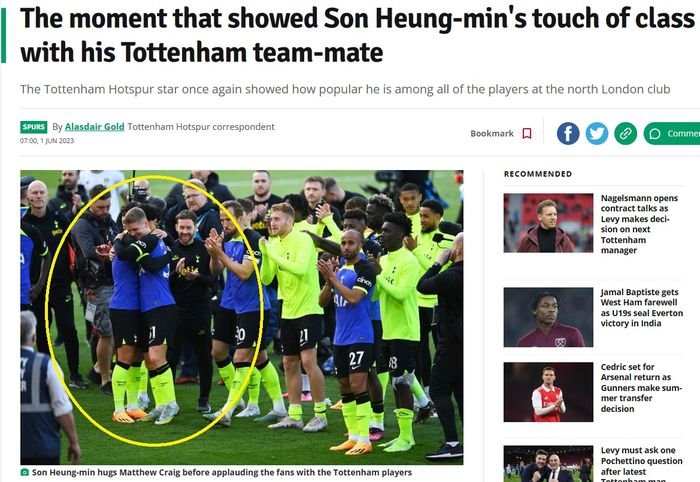The width and height of the screenshot is (700, 482).
Task: Click camera icon beside photo caption
Action: 25,472
